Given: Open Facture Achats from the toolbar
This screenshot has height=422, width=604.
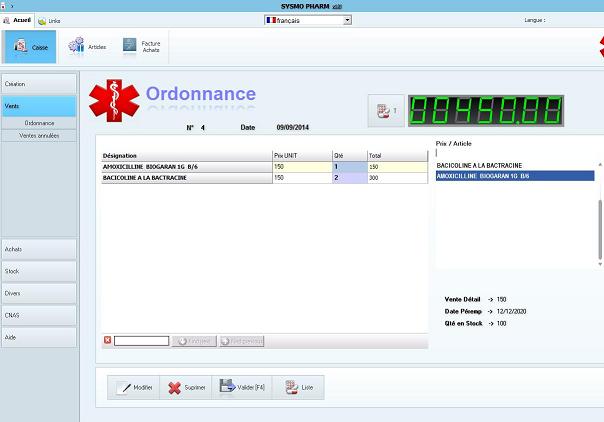Looking at the screenshot, I should pos(142,46).
